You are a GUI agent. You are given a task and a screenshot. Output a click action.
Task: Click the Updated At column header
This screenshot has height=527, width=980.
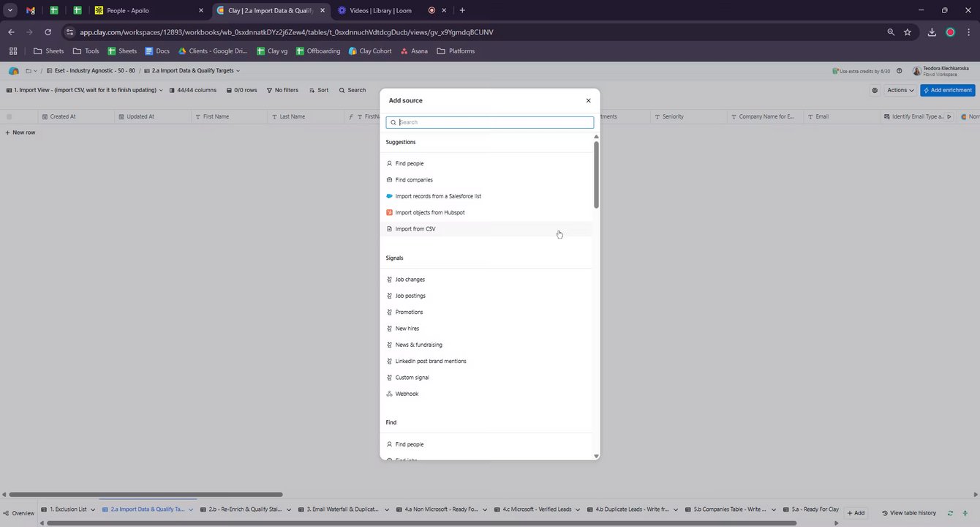tap(153, 116)
